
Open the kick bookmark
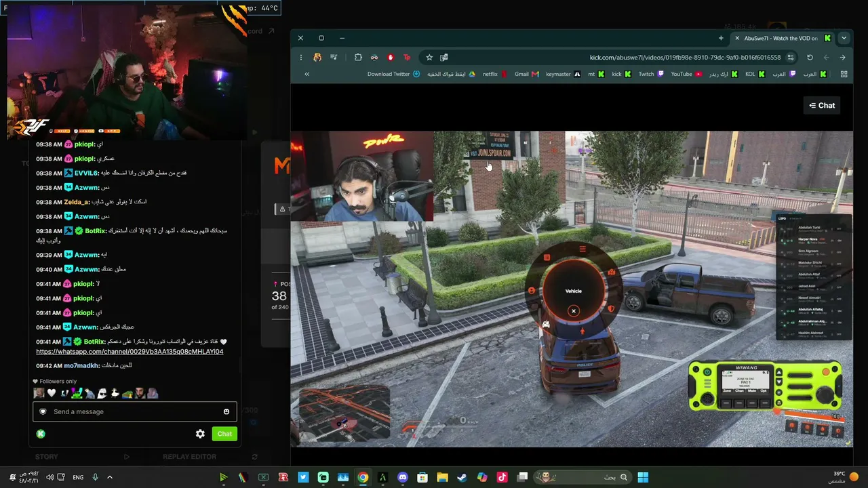[621, 74]
